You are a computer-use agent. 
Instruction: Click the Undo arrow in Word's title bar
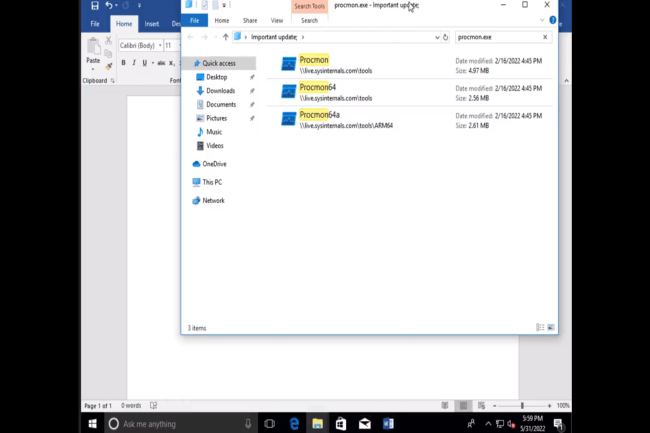coord(109,5)
